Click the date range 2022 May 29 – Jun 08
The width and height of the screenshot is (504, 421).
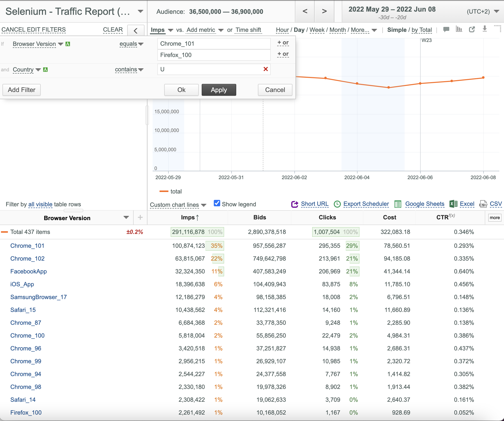(x=392, y=9)
